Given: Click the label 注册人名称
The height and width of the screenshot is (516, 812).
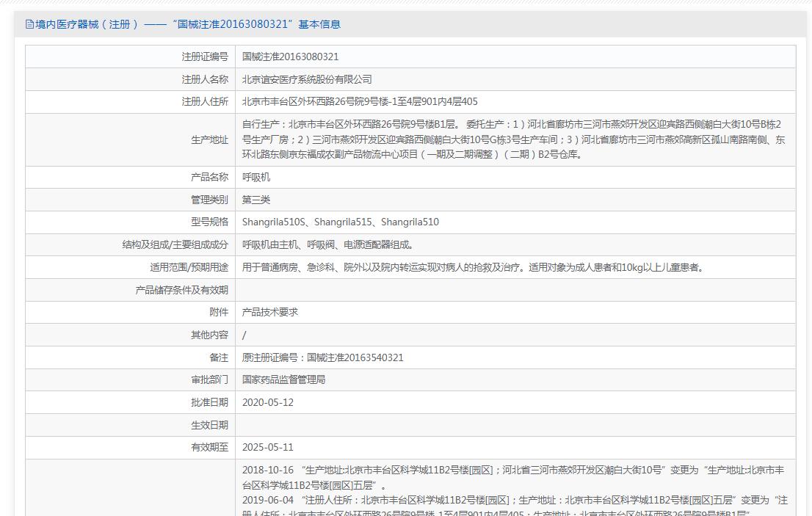Looking at the screenshot, I should pyautogui.click(x=205, y=80).
